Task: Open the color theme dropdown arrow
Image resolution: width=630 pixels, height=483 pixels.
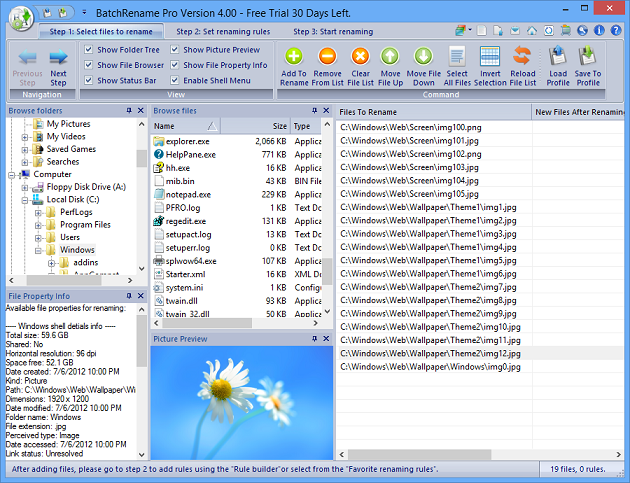Action: (x=470, y=30)
